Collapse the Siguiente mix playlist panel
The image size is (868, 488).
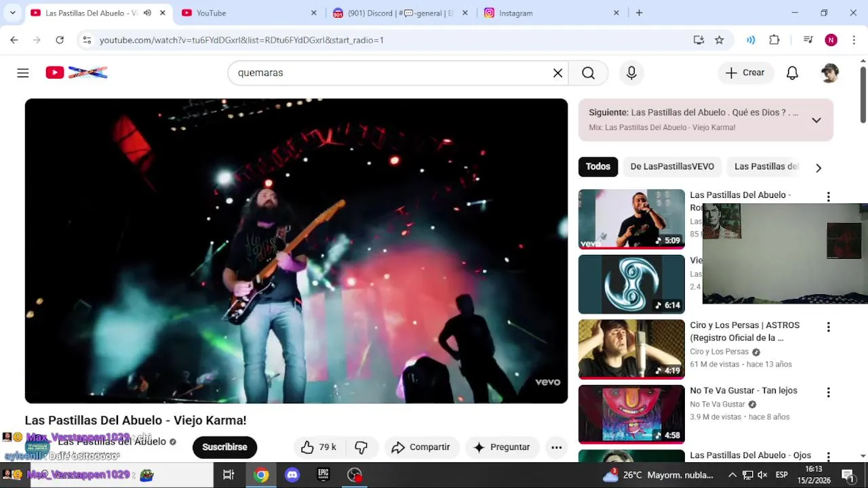(x=816, y=120)
